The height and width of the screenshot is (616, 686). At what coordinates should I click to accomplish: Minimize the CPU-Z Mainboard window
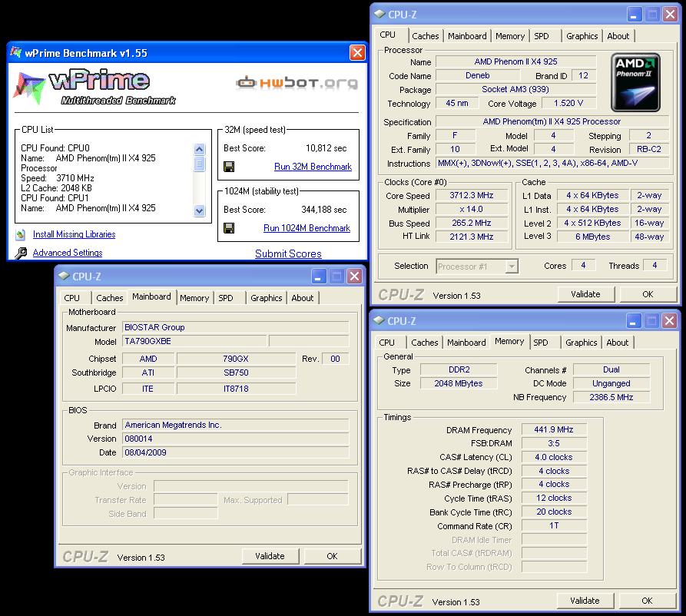click(x=318, y=276)
